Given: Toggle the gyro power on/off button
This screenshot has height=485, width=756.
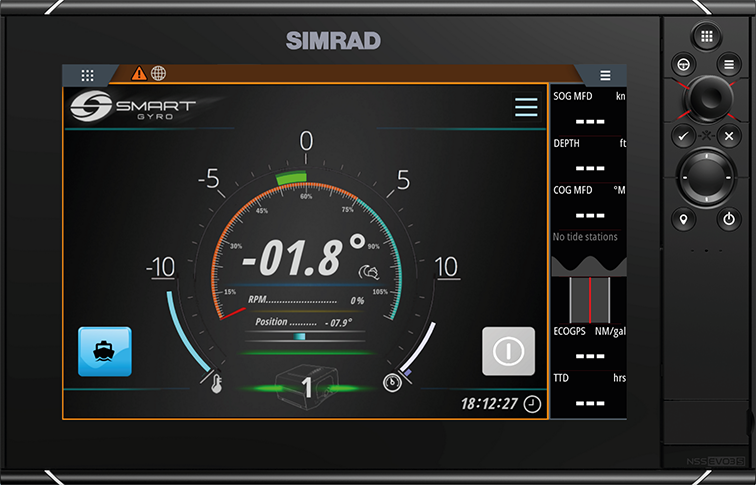Looking at the screenshot, I should tap(508, 351).
